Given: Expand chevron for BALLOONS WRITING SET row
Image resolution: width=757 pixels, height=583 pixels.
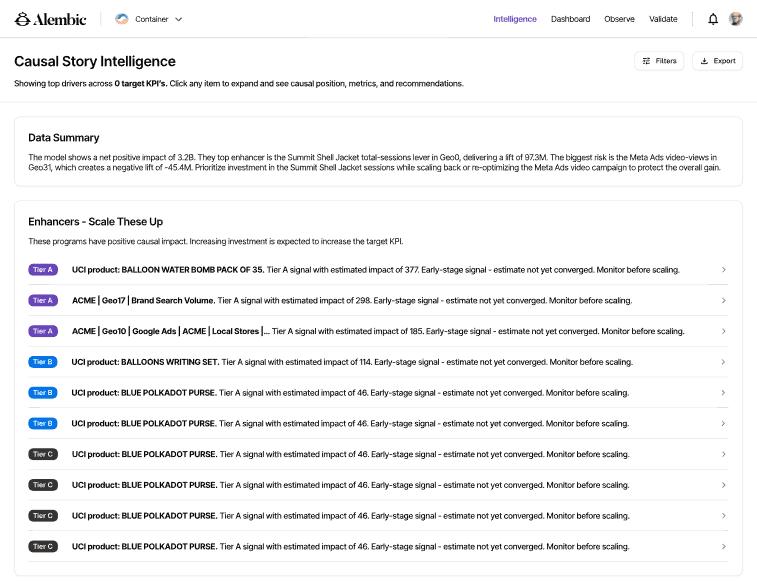Looking at the screenshot, I should coord(723,362).
